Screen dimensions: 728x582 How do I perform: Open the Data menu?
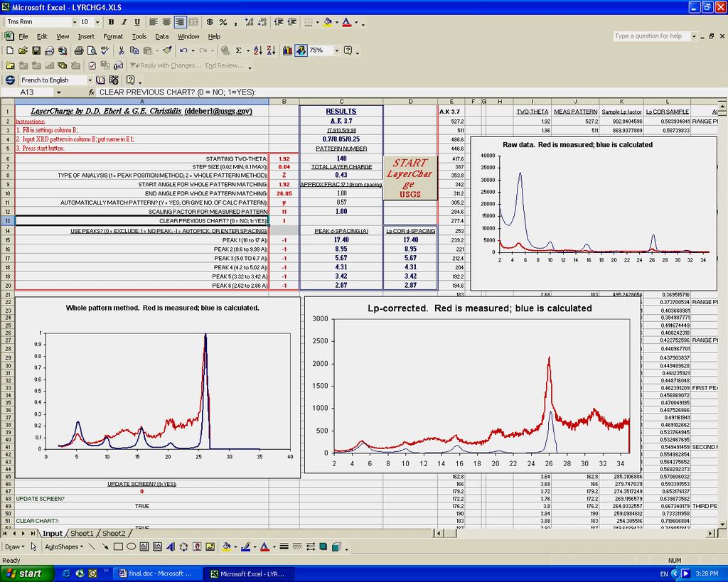[161, 36]
